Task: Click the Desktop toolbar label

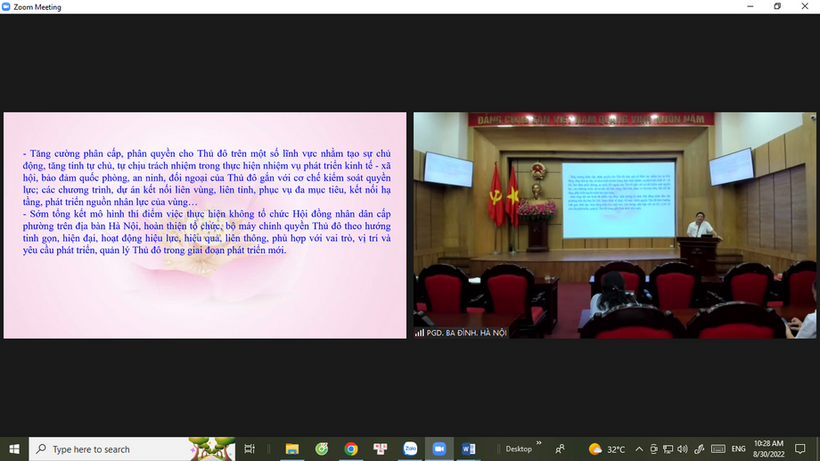Action: pyautogui.click(x=518, y=449)
